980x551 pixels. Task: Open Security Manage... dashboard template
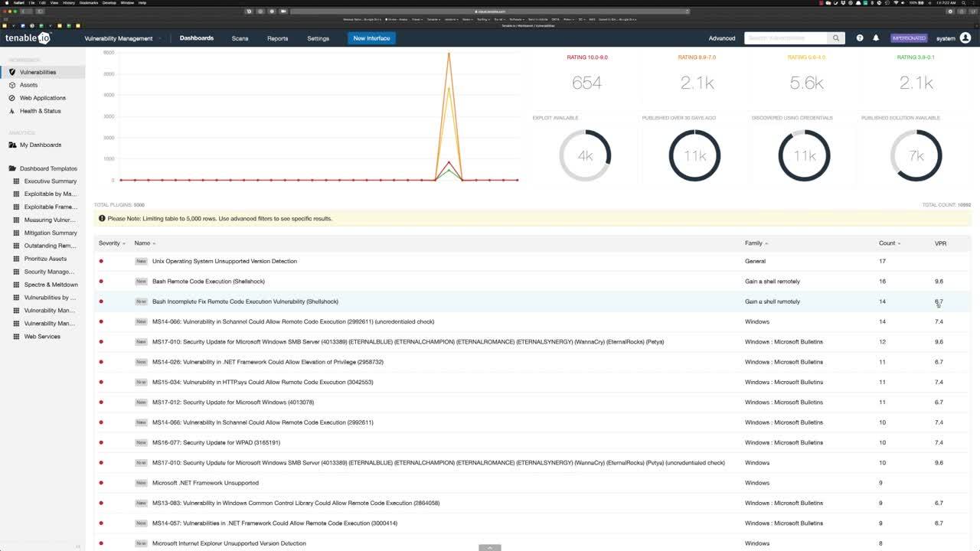click(x=49, y=272)
